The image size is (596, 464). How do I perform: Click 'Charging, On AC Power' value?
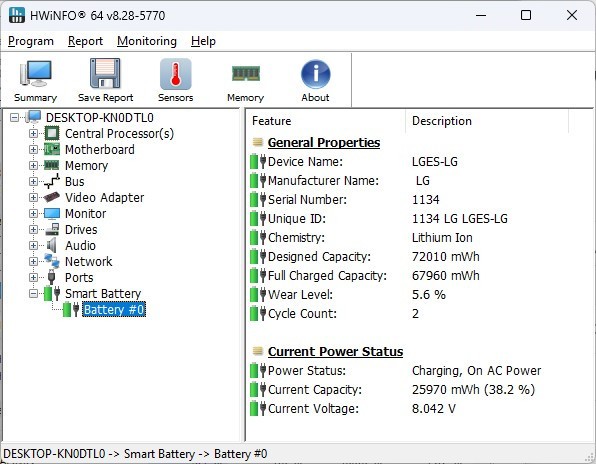click(x=476, y=371)
